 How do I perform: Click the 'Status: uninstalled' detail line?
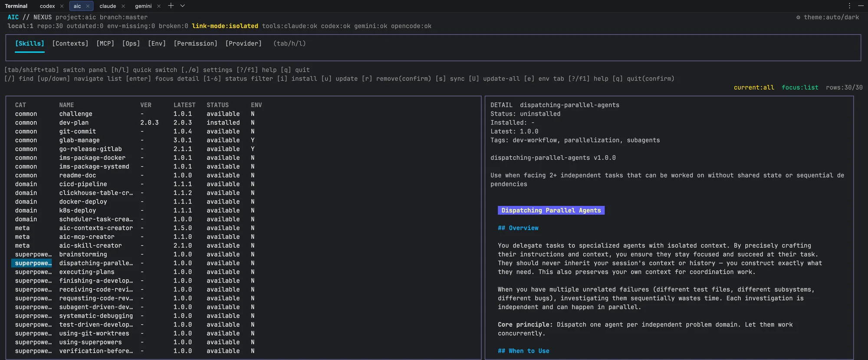click(x=525, y=114)
